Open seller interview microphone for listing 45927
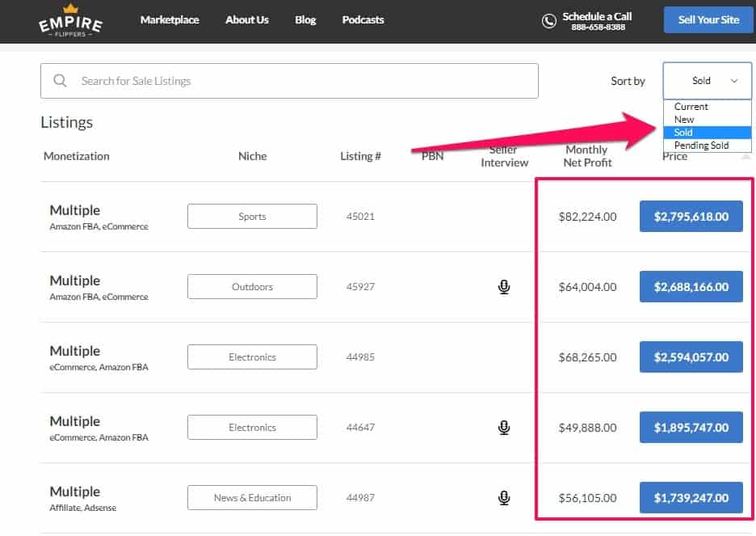756x536 pixels. tap(504, 286)
